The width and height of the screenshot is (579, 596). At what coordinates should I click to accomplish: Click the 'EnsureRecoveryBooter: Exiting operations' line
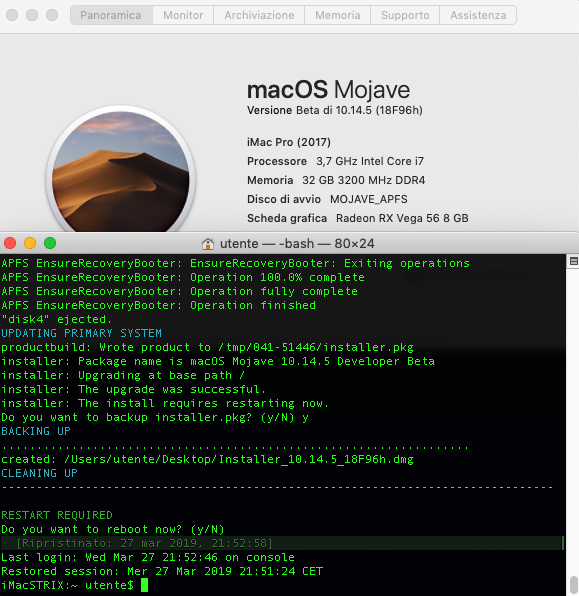coord(235,263)
